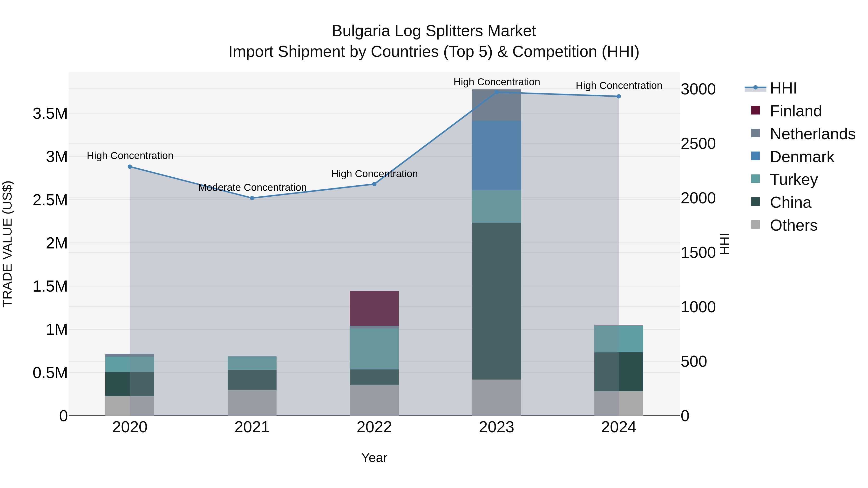
Task: Toggle the Others legend entry
Action: 784,225
